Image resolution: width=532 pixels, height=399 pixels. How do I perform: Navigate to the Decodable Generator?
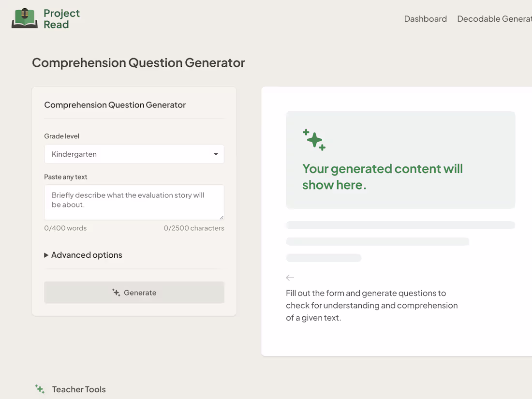pos(494,19)
